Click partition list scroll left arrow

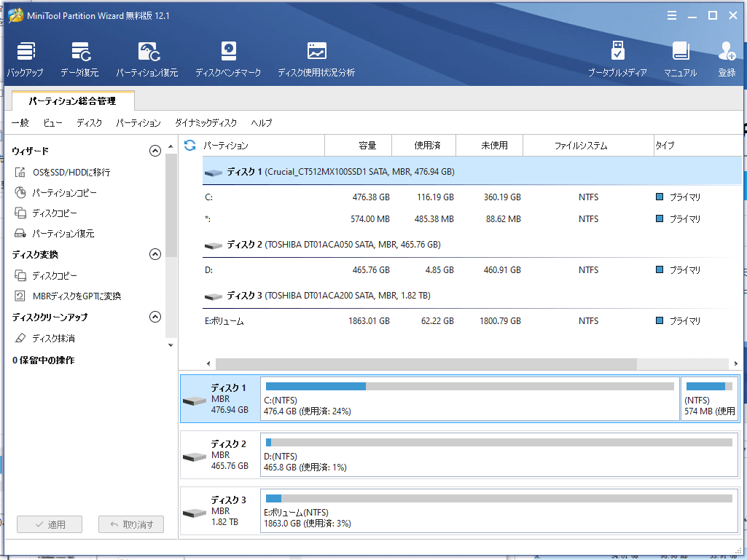point(208,364)
